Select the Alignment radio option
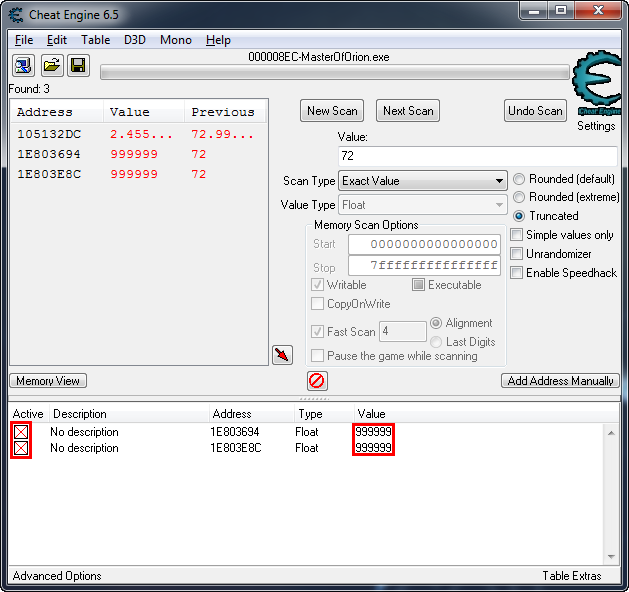629x592 pixels. 436,323
